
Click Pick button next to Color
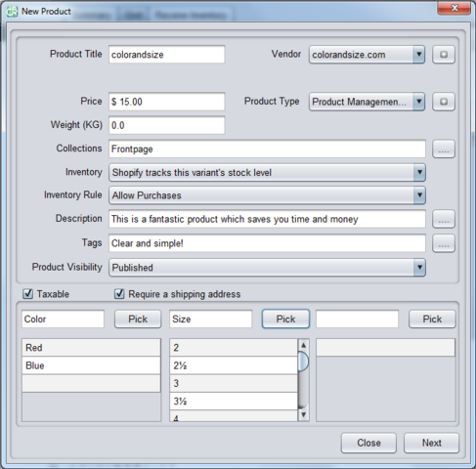pyautogui.click(x=138, y=319)
